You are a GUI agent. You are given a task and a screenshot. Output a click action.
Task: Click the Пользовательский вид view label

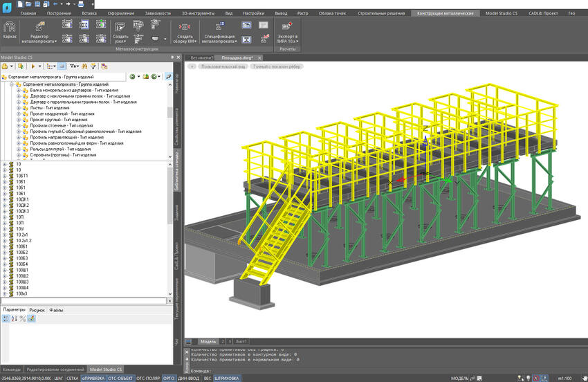(223, 66)
